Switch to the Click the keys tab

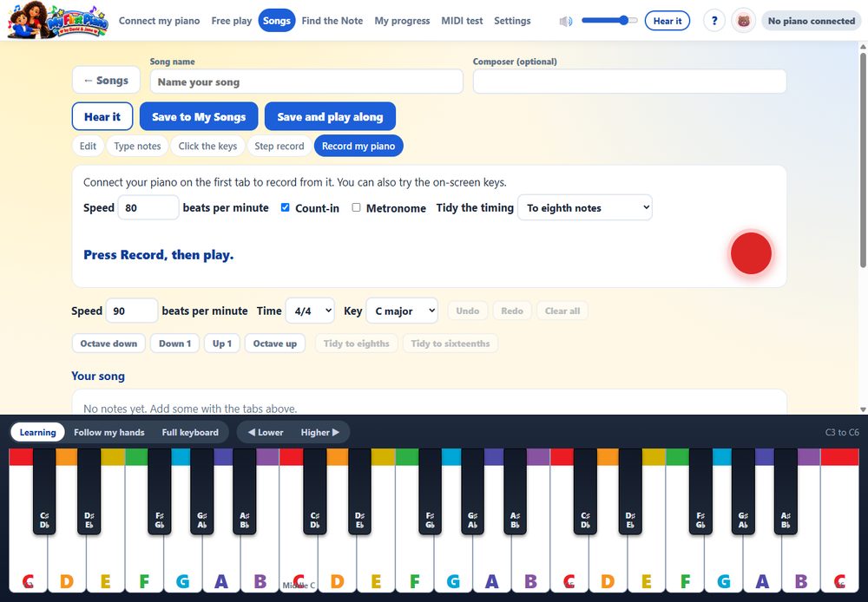[207, 146]
